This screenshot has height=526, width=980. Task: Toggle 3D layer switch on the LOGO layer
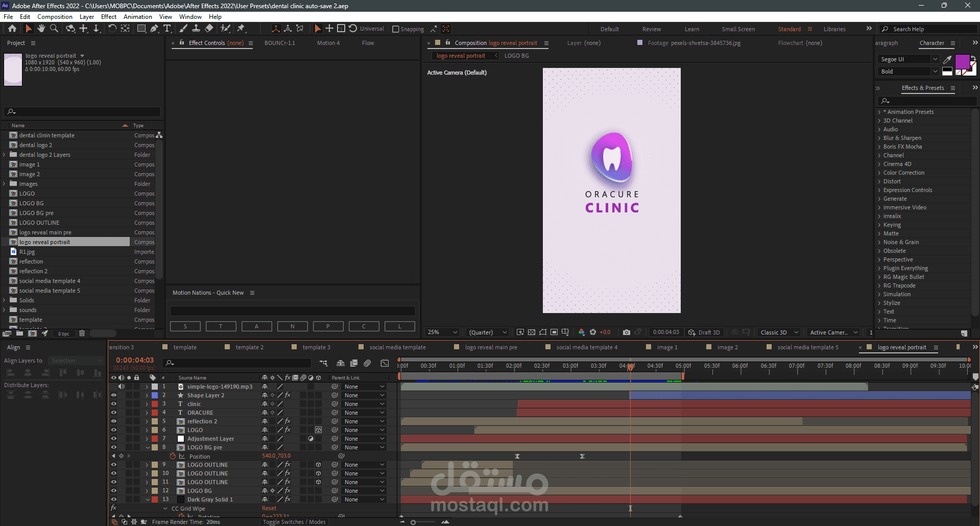point(318,430)
